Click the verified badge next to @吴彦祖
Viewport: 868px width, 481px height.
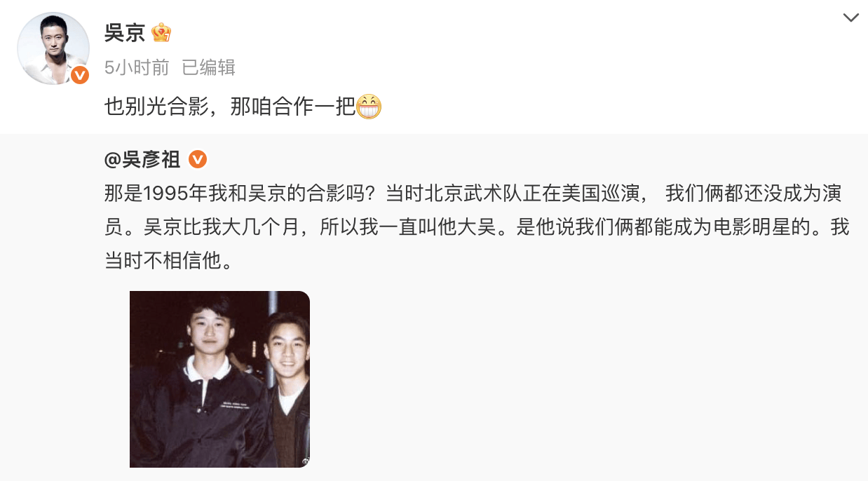(x=198, y=159)
